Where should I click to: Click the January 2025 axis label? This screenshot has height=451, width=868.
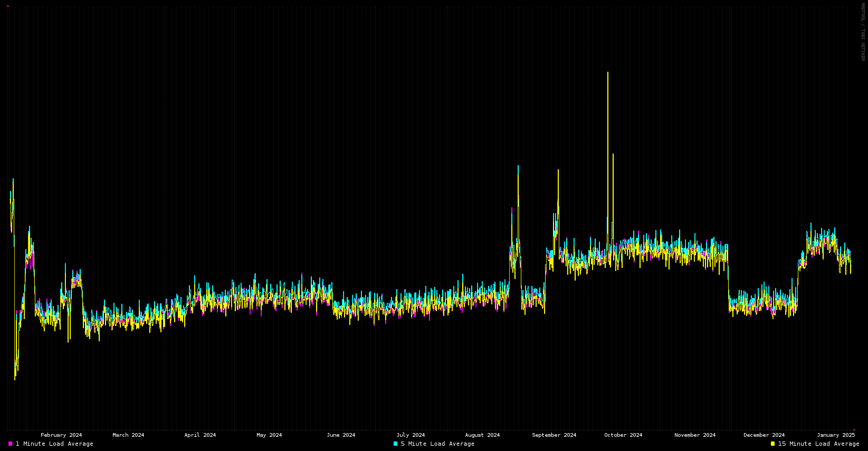coord(836,435)
